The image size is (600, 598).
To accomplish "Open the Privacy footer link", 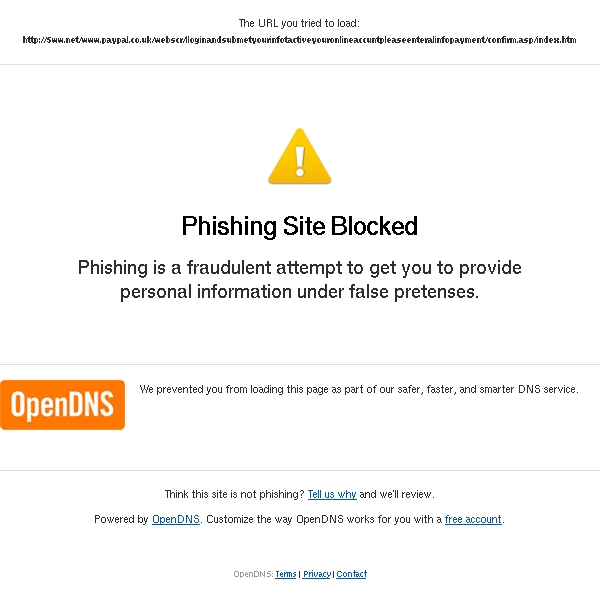I will [316, 574].
